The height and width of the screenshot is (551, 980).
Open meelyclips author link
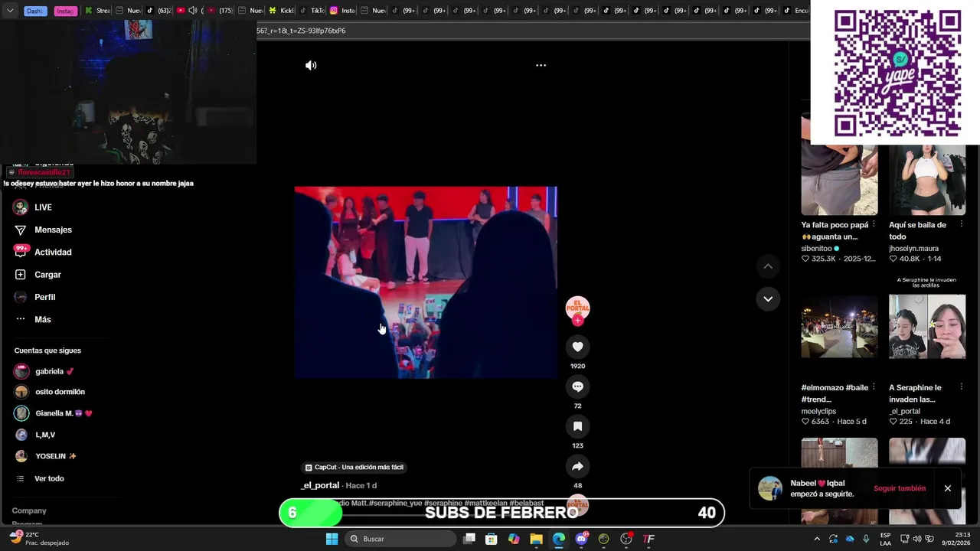pos(818,411)
